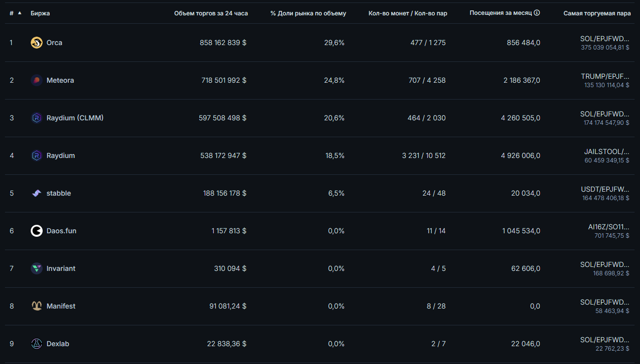
Task: Open the Raydium exchange name in row 4
Action: point(60,156)
